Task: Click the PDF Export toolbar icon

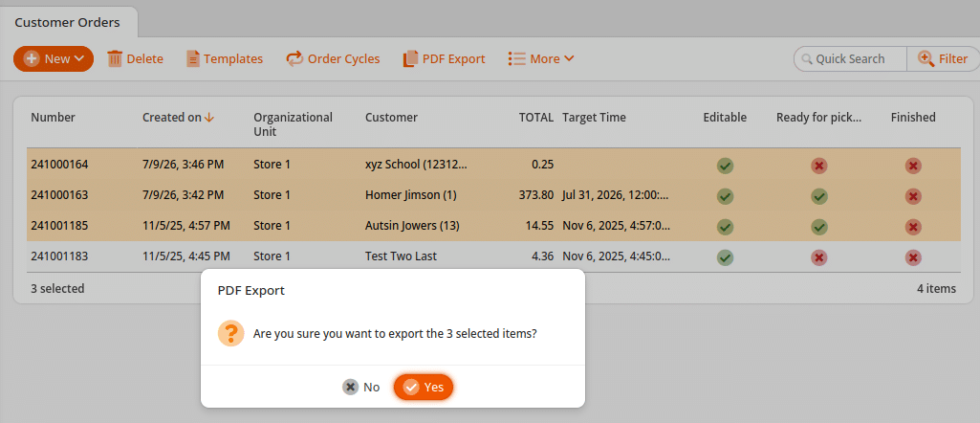Action: (410, 58)
